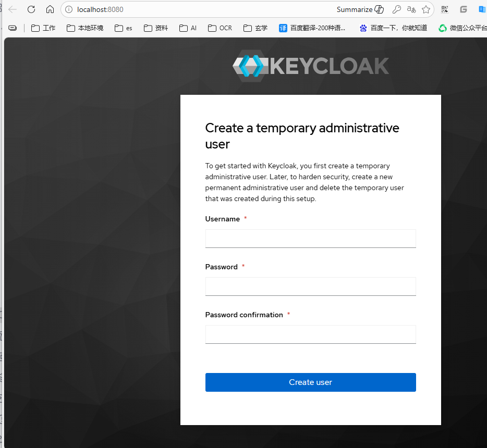
Task: Add this page to favorites with star
Action: (x=426, y=9)
